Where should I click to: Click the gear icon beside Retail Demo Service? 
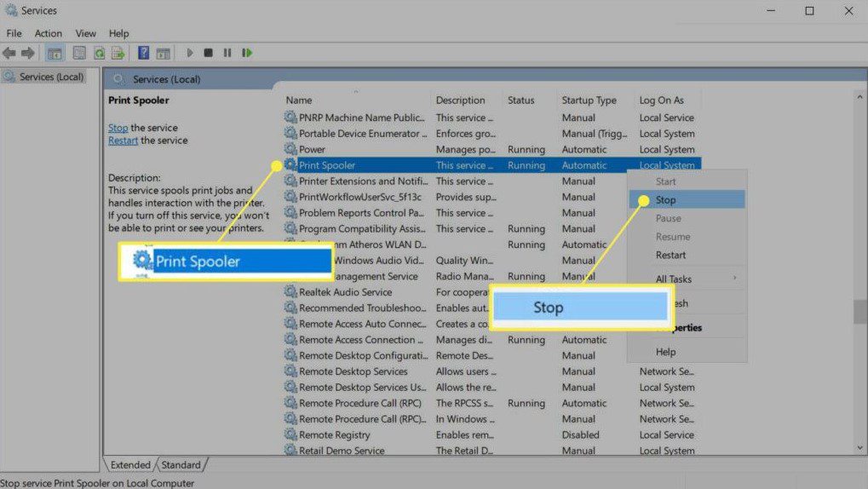tap(290, 450)
